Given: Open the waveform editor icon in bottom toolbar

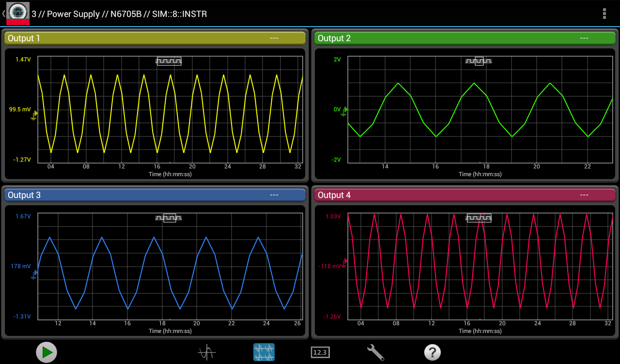Looking at the screenshot, I should point(207,352).
